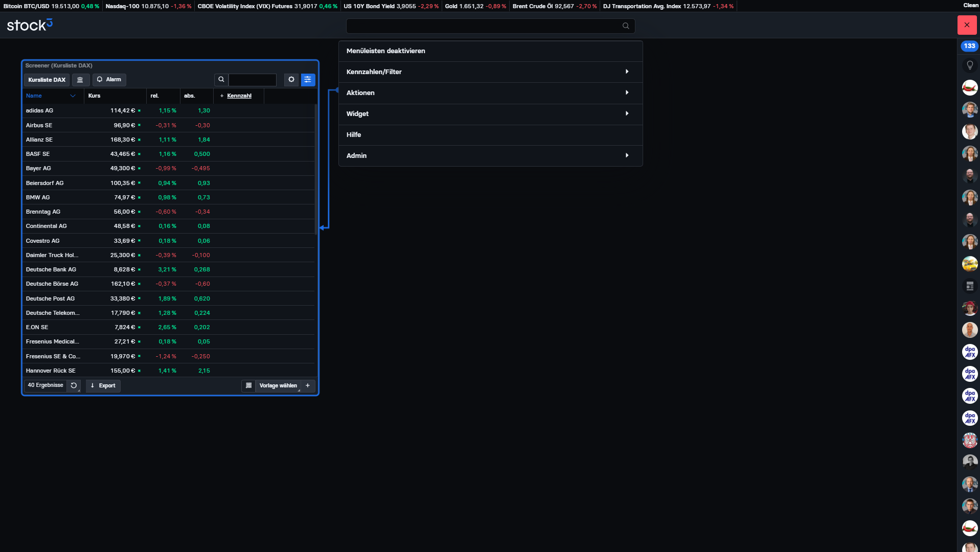Click the Export download arrow button
This screenshot has height=552, width=980.
click(103, 386)
